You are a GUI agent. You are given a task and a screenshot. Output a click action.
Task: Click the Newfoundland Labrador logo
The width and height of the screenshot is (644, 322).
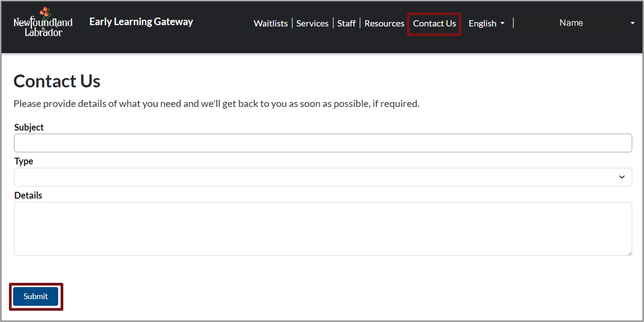(43, 23)
